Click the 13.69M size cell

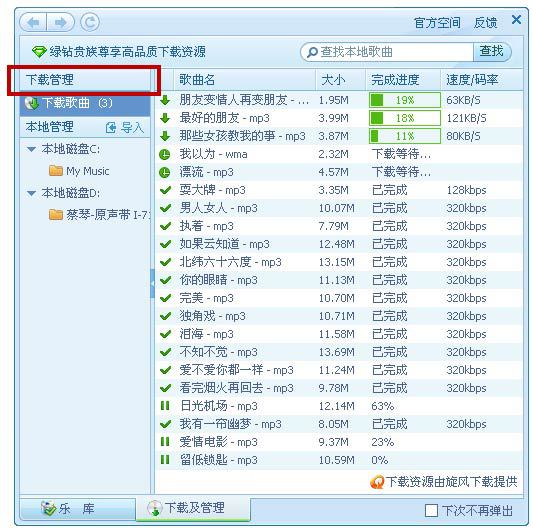(x=337, y=352)
